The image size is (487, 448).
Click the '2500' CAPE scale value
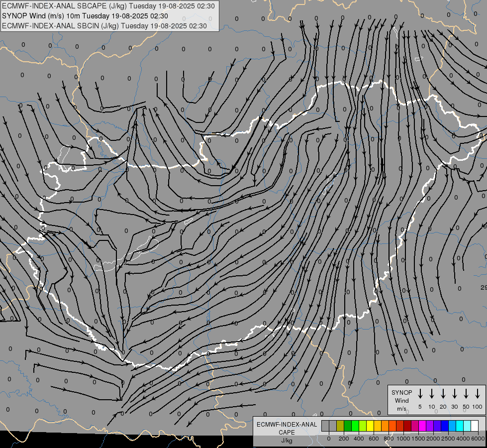tap(448, 439)
